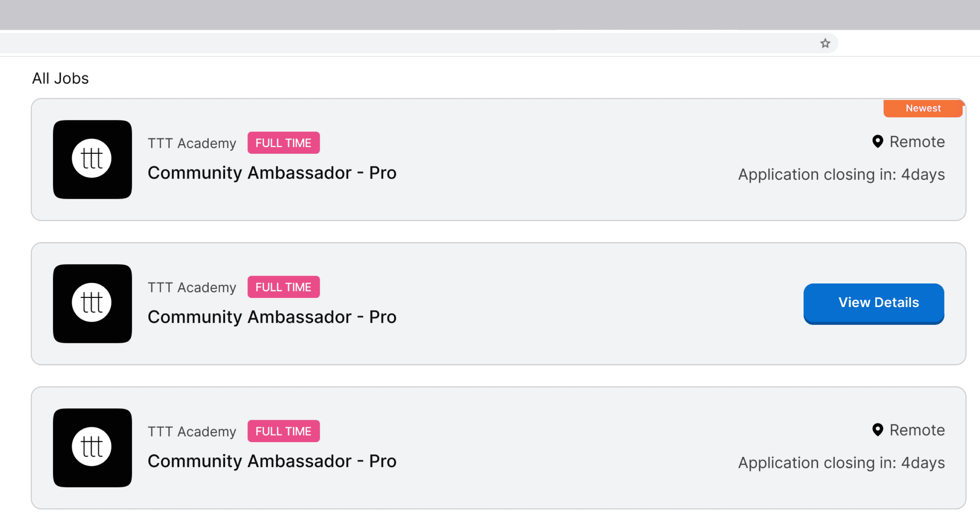The width and height of the screenshot is (980, 519).
Task: Click TTT Academy company name in second card
Action: 192,288
